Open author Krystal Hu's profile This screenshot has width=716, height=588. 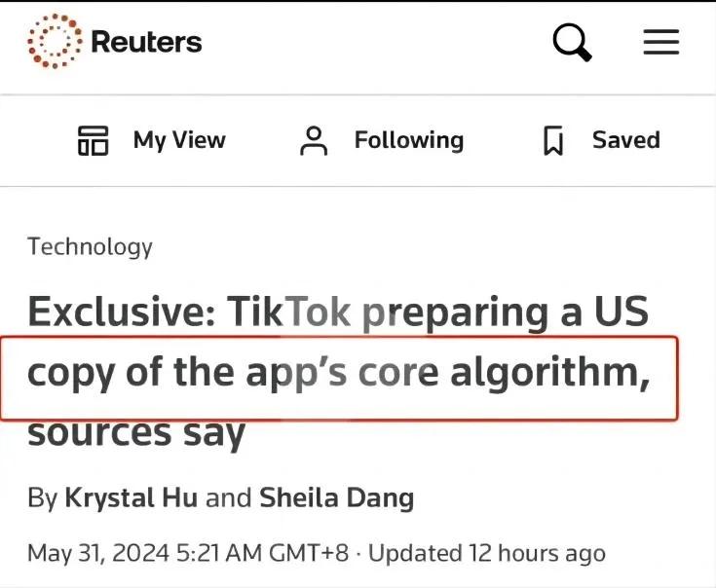coord(131,498)
